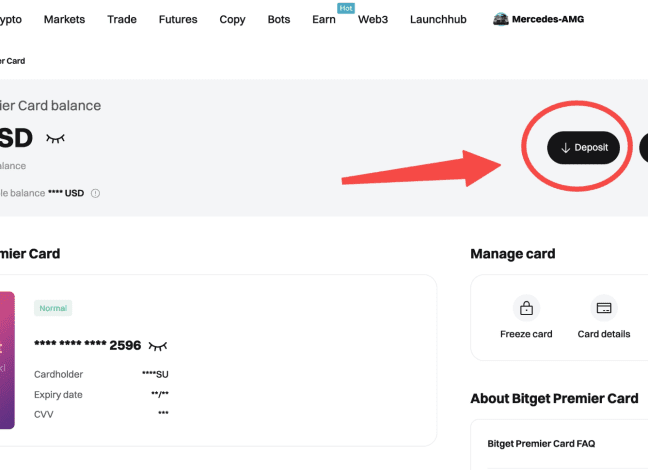The height and width of the screenshot is (470, 648).
Task: Open the Earn menu
Action: [x=324, y=19]
